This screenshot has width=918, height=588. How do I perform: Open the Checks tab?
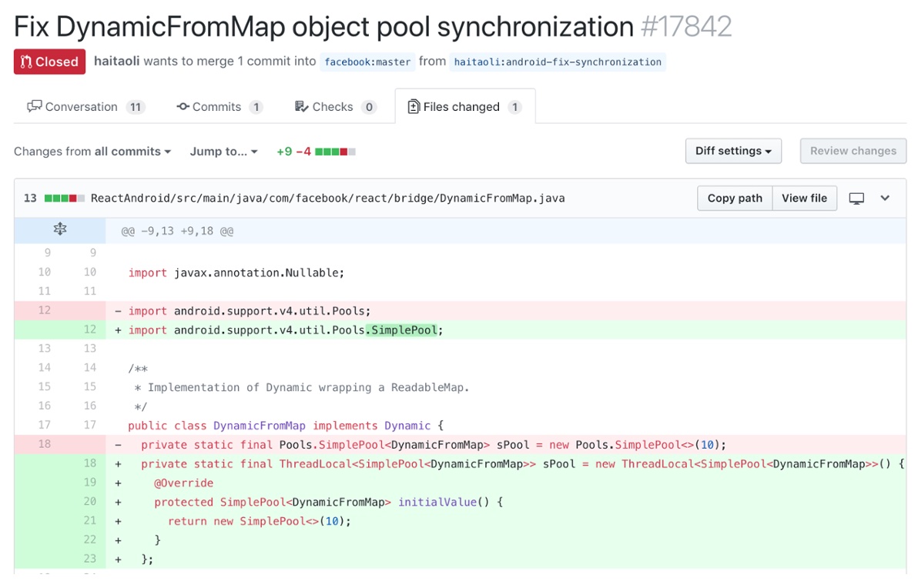click(335, 106)
